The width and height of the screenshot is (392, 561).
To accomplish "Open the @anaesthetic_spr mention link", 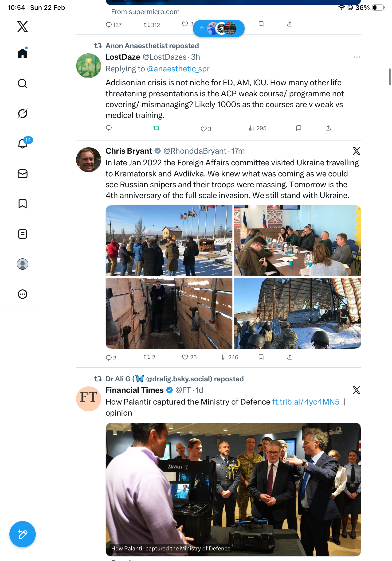I will pyautogui.click(x=178, y=69).
